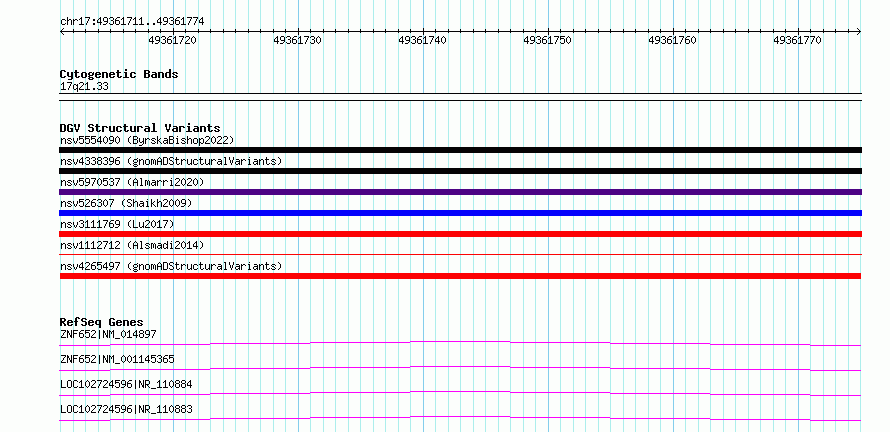
Task: Open variant nsv3111769 (Lu2017) label
Action: 117,224
